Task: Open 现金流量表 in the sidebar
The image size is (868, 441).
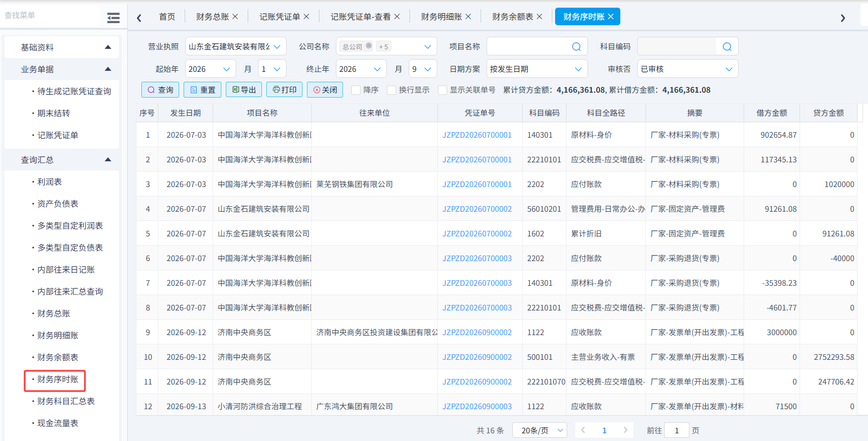Action: click(58, 423)
